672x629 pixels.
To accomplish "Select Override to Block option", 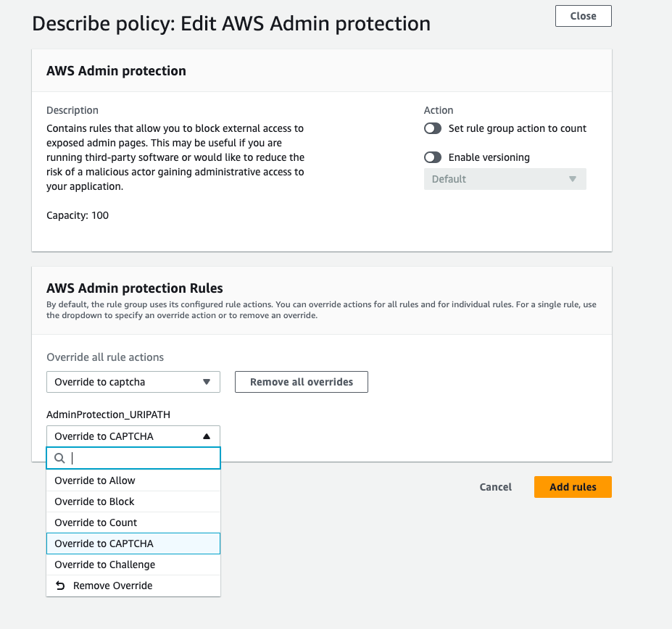I will point(133,501).
